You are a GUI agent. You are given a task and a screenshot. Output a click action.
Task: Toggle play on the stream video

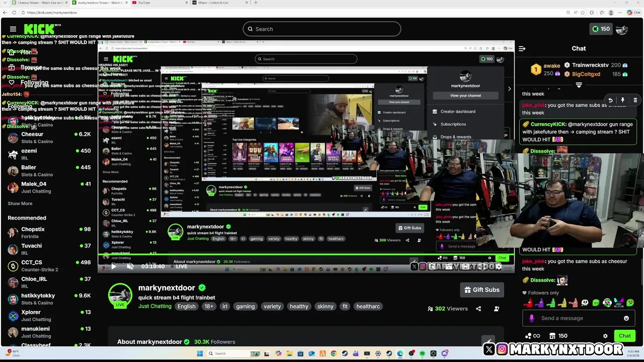113,266
